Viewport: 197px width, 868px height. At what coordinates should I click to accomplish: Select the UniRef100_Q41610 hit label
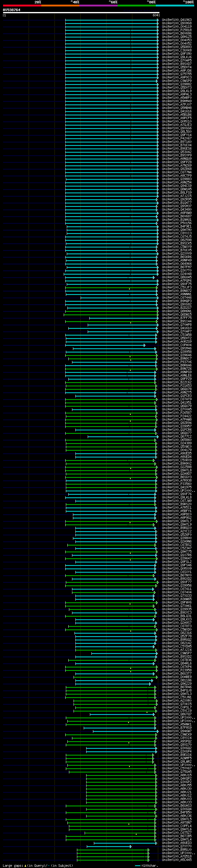(177, 328)
